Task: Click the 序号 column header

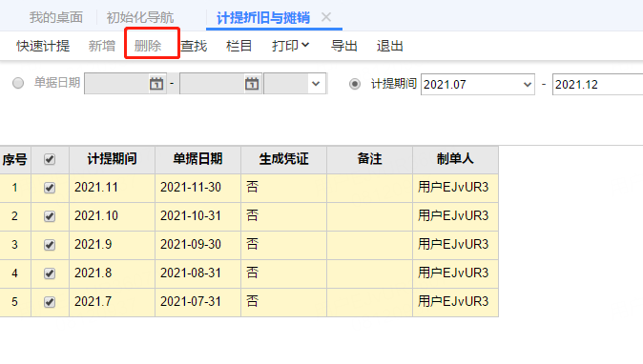Action: click(14, 159)
